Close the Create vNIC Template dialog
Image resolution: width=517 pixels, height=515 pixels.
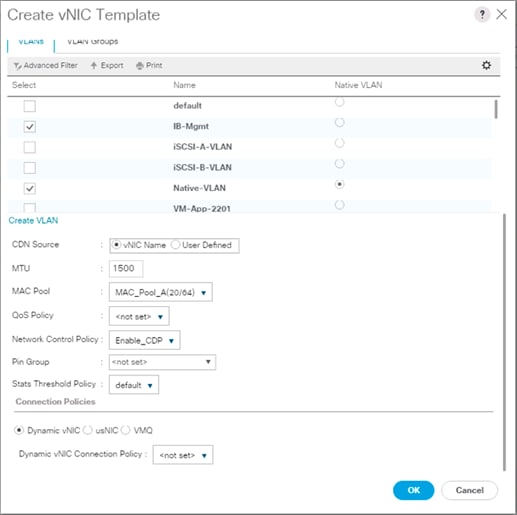tap(501, 15)
